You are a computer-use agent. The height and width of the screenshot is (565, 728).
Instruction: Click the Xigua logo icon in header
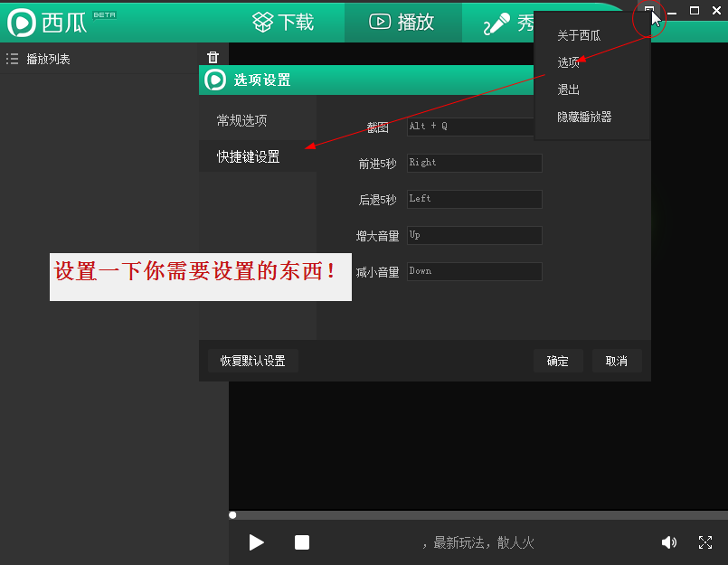(x=22, y=23)
